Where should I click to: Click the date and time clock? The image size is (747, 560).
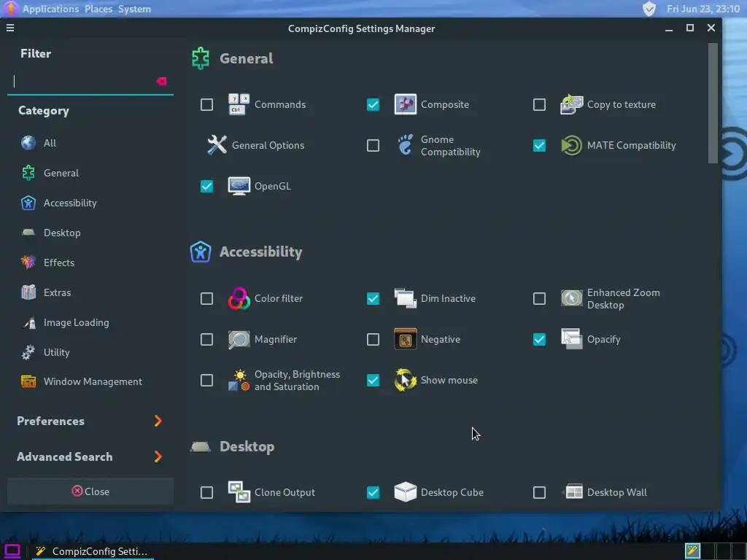[703, 9]
